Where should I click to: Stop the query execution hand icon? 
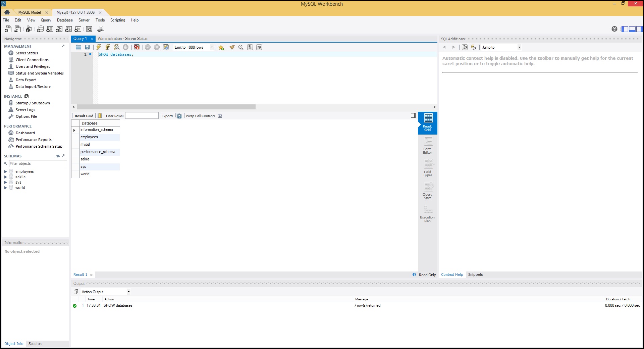pos(126,47)
